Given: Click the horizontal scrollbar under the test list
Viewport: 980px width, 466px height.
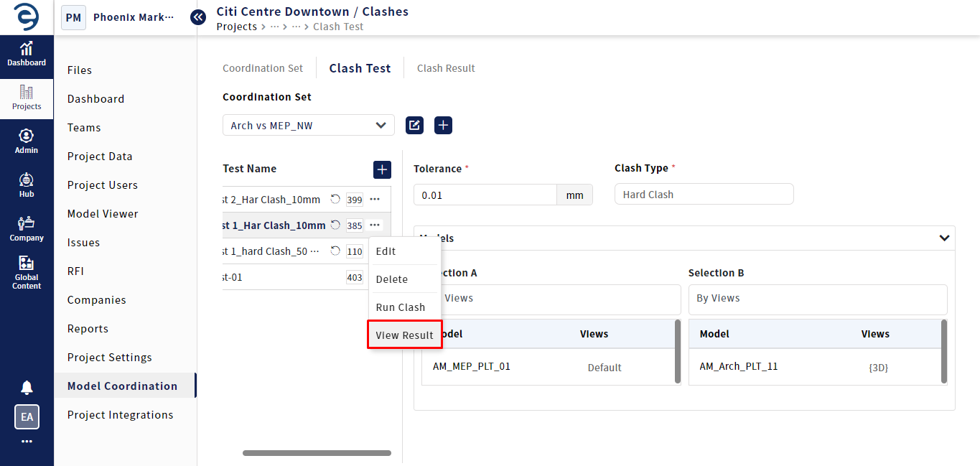Looking at the screenshot, I should click(317, 453).
